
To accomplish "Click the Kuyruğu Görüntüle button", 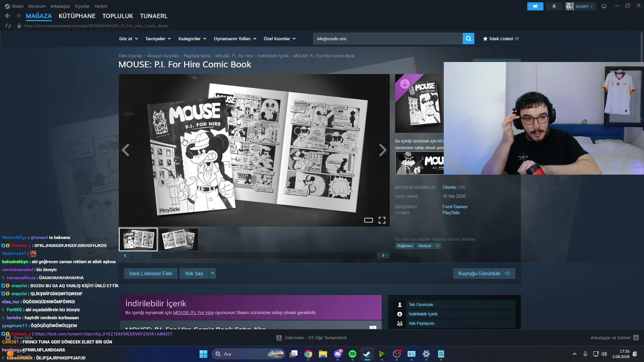I will click(484, 274).
